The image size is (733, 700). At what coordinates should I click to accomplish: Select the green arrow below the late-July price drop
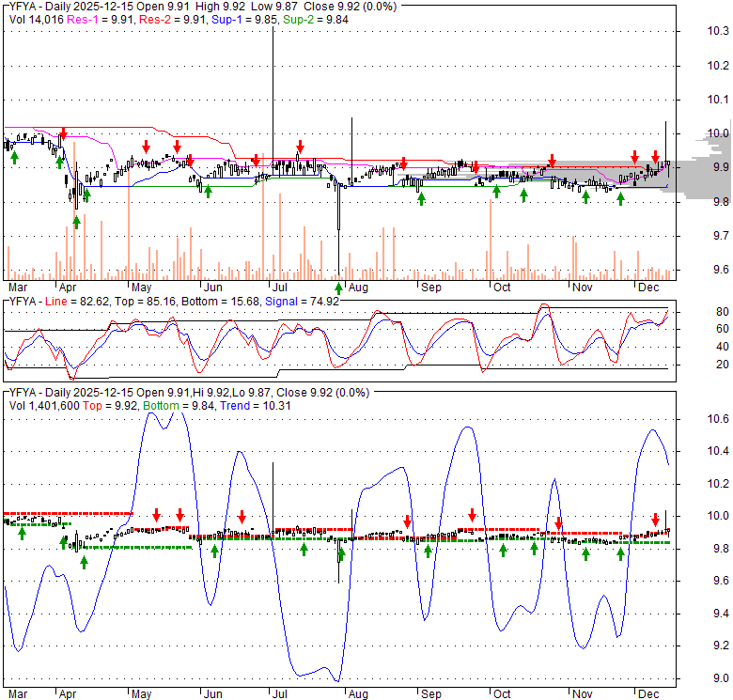coord(339,286)
